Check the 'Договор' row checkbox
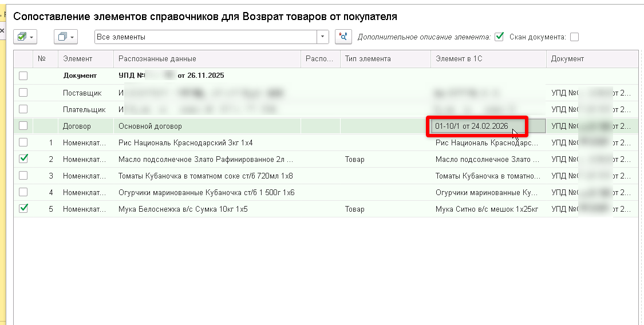Screen dimensions: 644x325 point(23,125)
